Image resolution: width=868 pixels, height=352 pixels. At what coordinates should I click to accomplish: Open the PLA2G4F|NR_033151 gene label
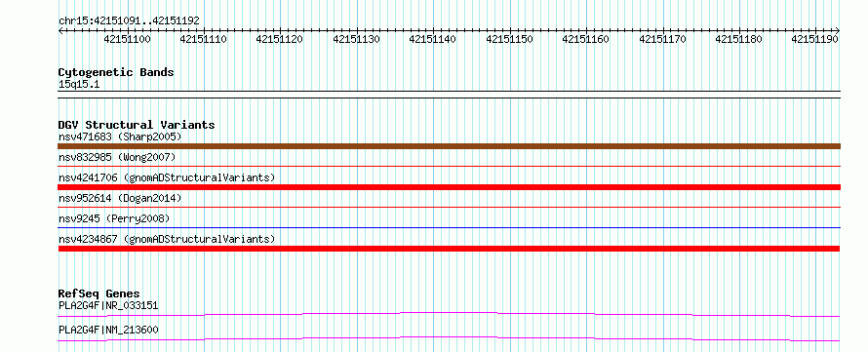[x=108, y=305]
